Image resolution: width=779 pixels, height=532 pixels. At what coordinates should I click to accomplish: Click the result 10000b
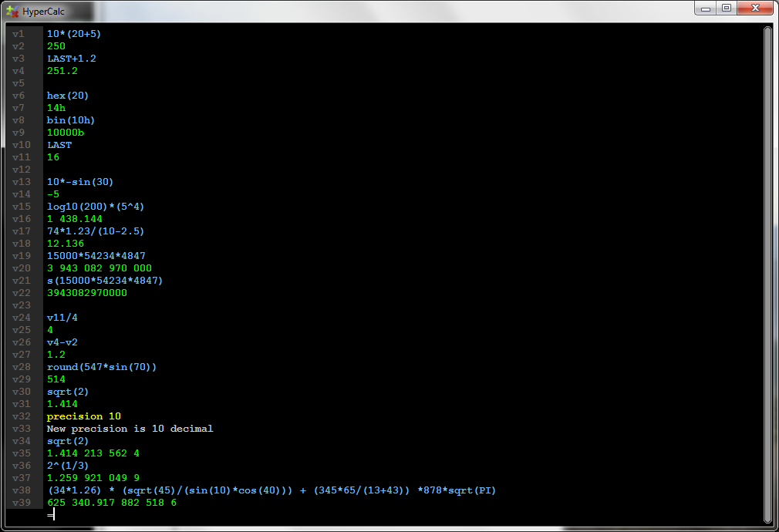(66, 133)
